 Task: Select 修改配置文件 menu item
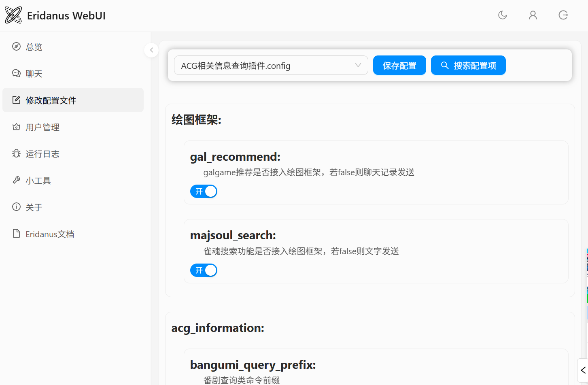pyautogui.click(x=51, y=100)
